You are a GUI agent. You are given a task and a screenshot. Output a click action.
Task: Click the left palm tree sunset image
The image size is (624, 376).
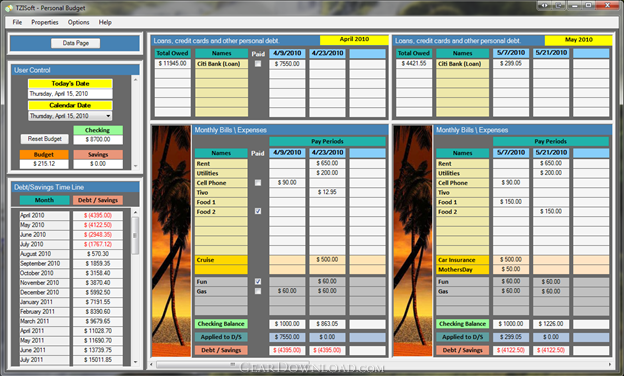tap(171, 241)
